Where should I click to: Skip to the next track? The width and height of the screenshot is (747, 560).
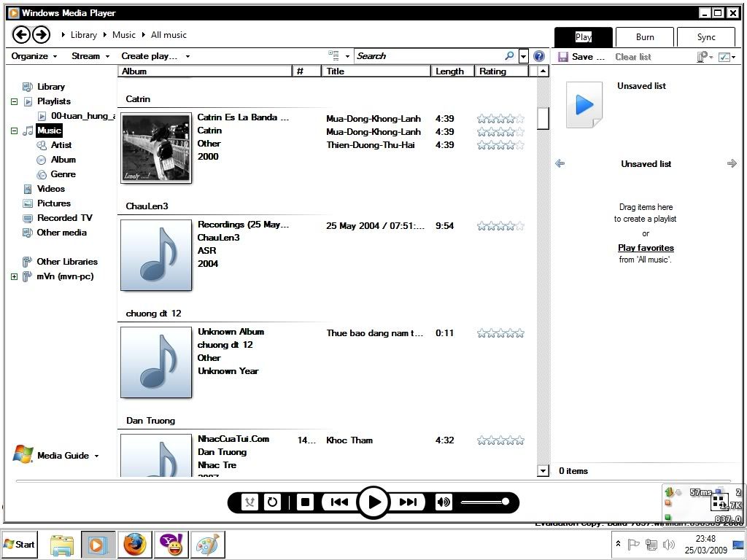(408, 502)
